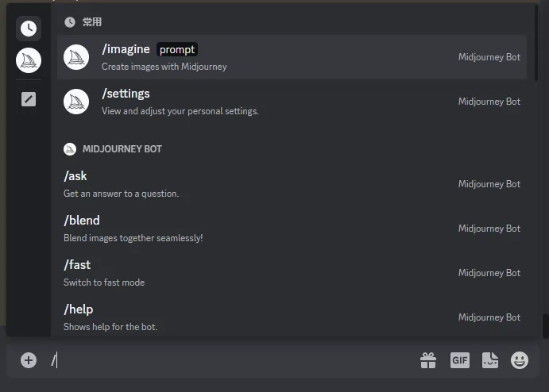549x392 pixels.
Task: Pick the /help command
Action: (292, 317)
